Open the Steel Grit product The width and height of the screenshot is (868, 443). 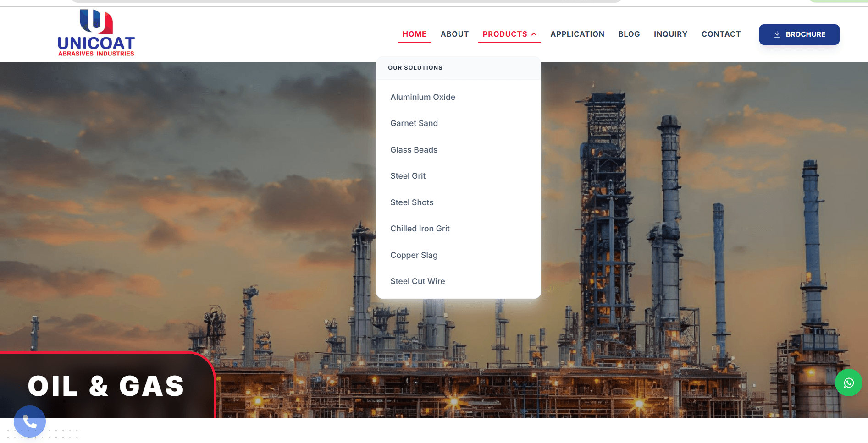pyautogui.click(x=408, y=176)
